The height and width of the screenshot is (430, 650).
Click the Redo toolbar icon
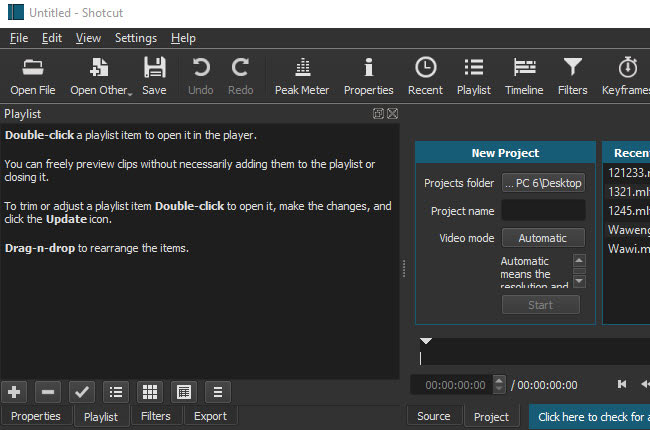tap(240, 77)
